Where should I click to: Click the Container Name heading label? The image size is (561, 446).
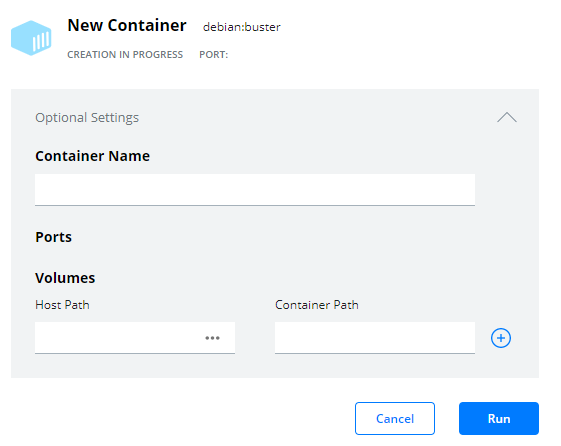pos(92,156)
